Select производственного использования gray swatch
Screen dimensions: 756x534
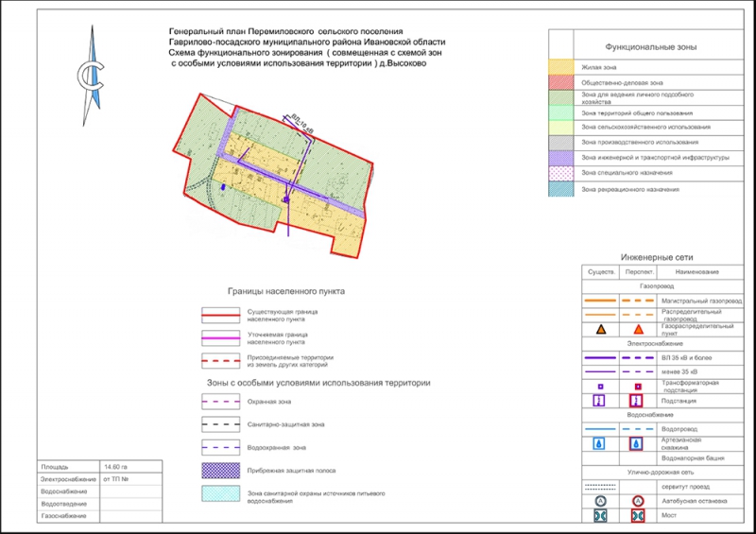(x=561, y=143)
